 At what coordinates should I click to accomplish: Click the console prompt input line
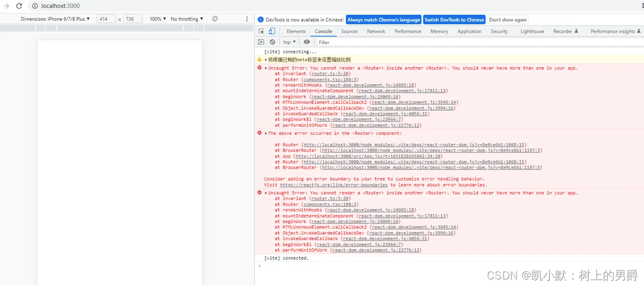453,266
